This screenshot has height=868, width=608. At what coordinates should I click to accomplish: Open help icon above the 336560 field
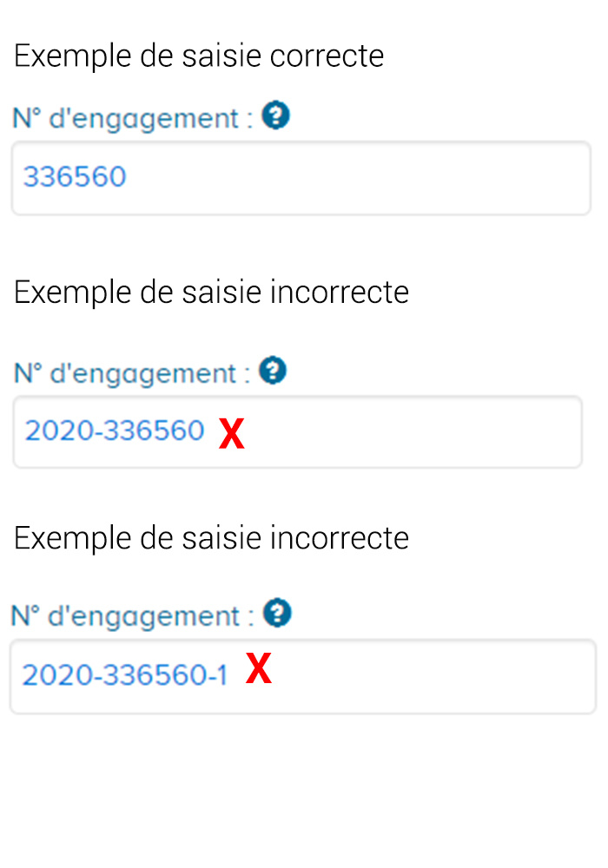click(x=275, y=115)
